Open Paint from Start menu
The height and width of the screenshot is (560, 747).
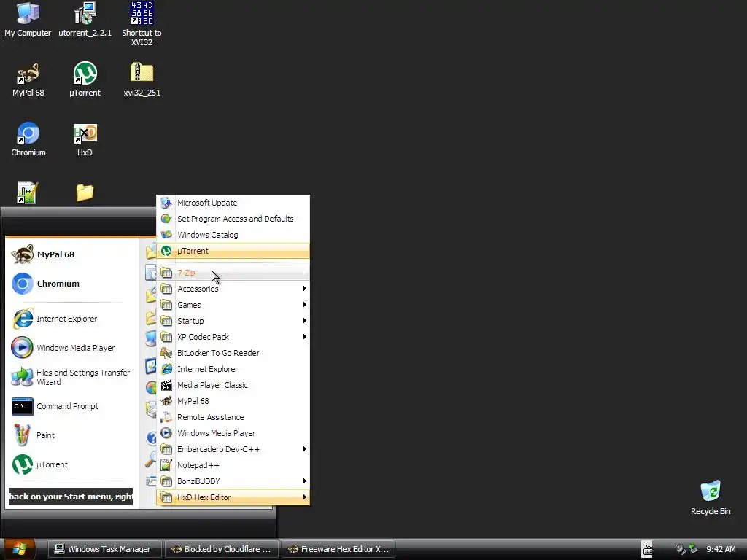pyautogui.click(x=71, y=435)
